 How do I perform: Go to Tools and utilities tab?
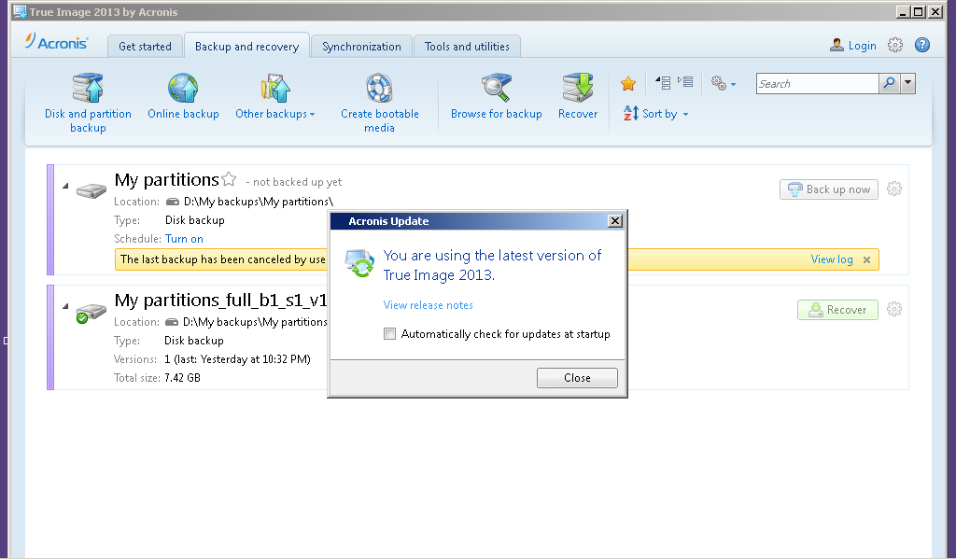[467, 47]
